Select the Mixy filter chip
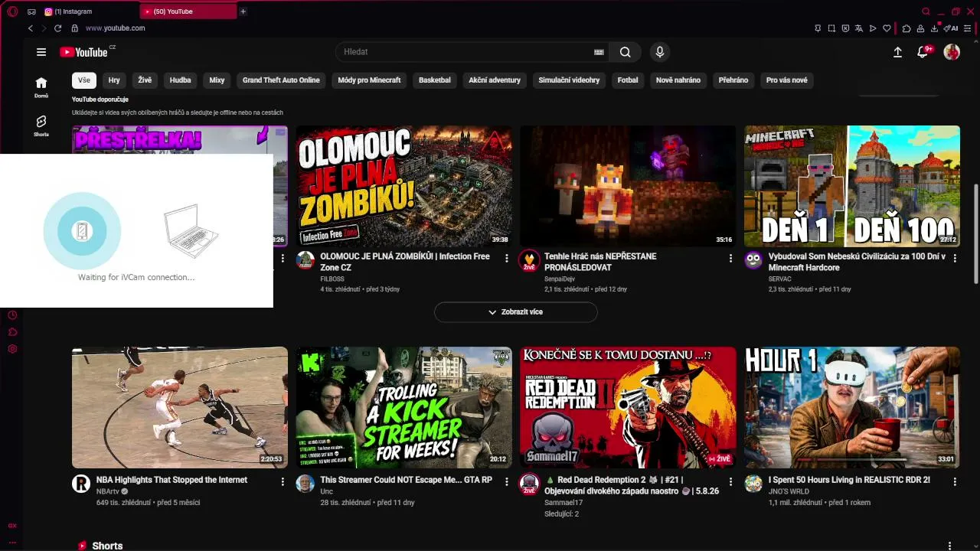980x551 pixels. tap(217, 80)
